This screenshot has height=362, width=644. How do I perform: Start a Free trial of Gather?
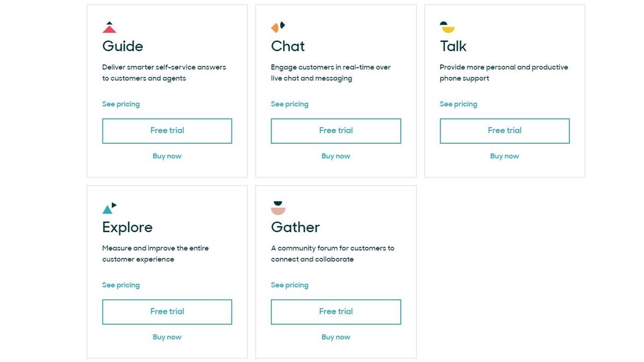click(336, 312)
